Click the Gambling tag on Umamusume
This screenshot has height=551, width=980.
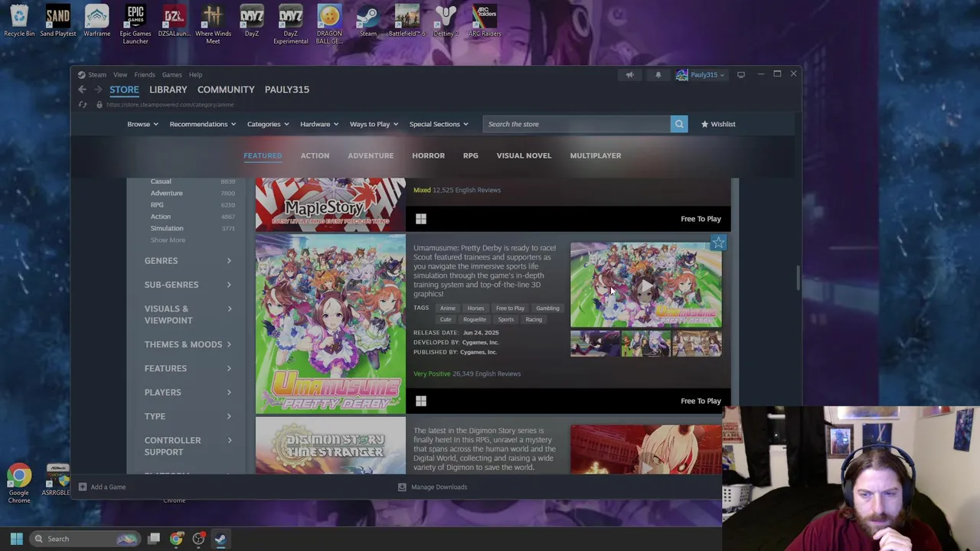[547, 308]
